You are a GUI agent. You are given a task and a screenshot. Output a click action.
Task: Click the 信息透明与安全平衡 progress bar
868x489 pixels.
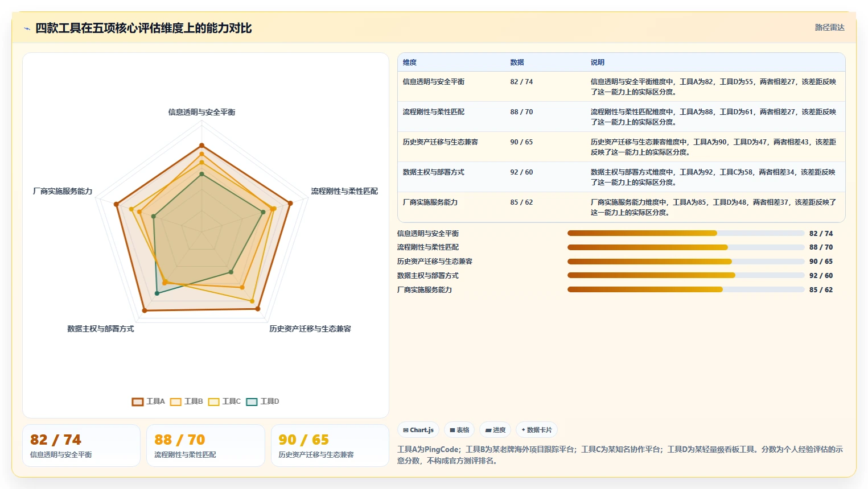(686, 233)
